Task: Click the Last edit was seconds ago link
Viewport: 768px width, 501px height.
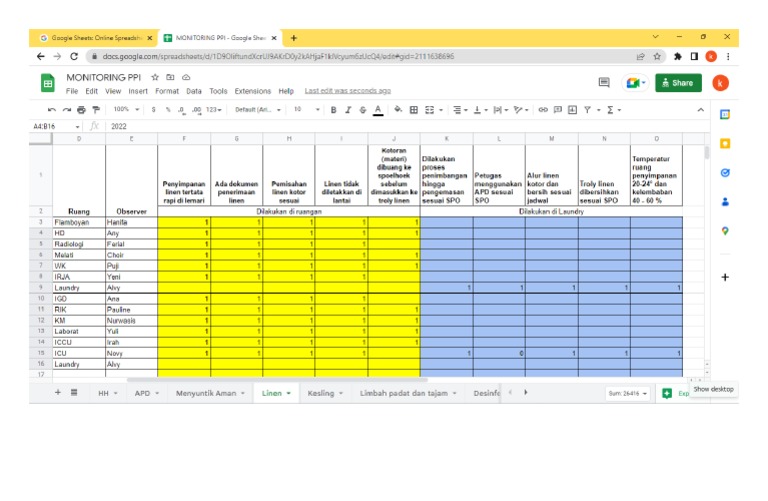Action: [348, 91]
